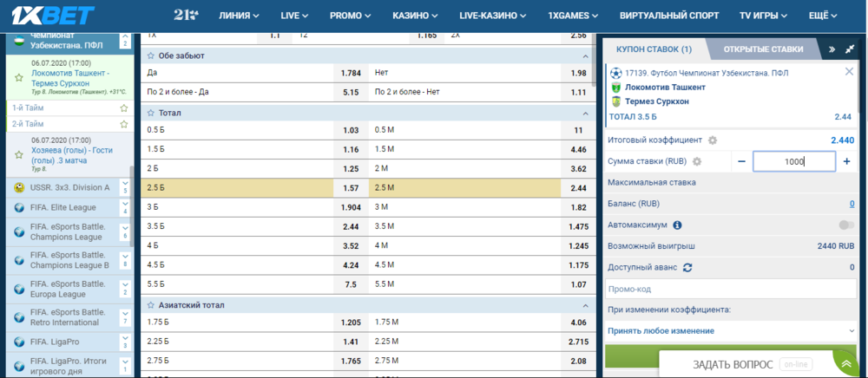Toggle the Автомаксимум switch
The height and width of the screenshot is (378, 868).
pos(846,225)
